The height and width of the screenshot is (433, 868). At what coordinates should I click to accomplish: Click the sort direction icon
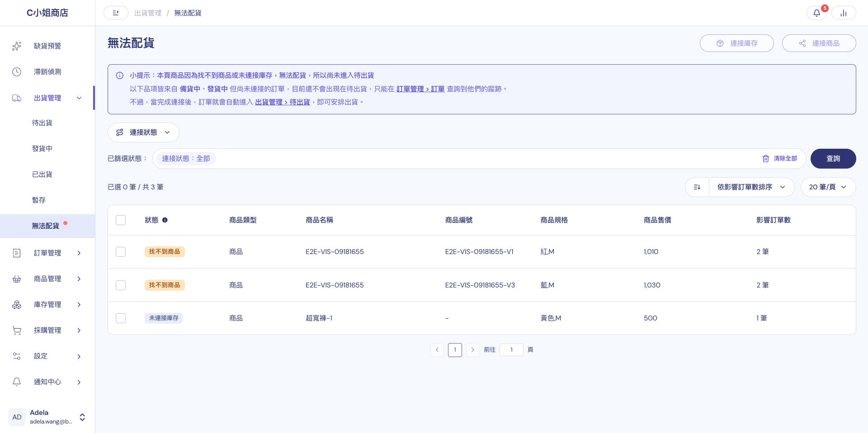pos(697,187)
